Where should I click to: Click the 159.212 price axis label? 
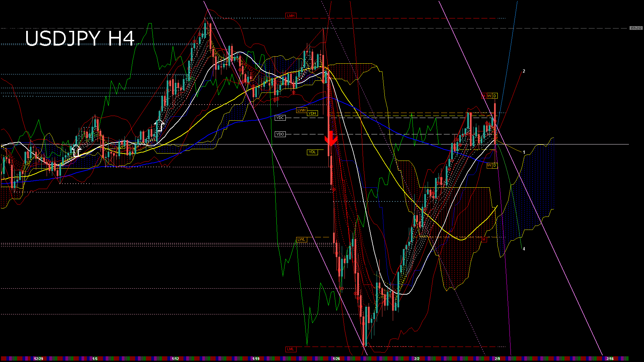click(x=636, y=28)
